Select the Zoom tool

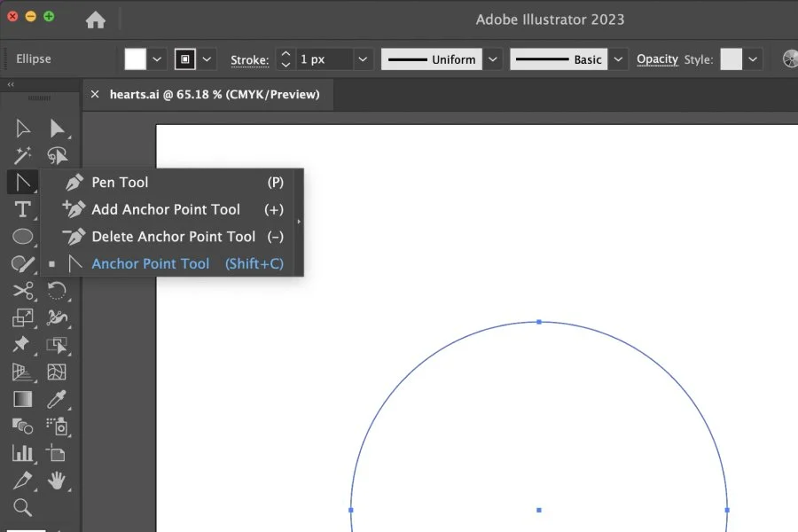click(23, 508)
